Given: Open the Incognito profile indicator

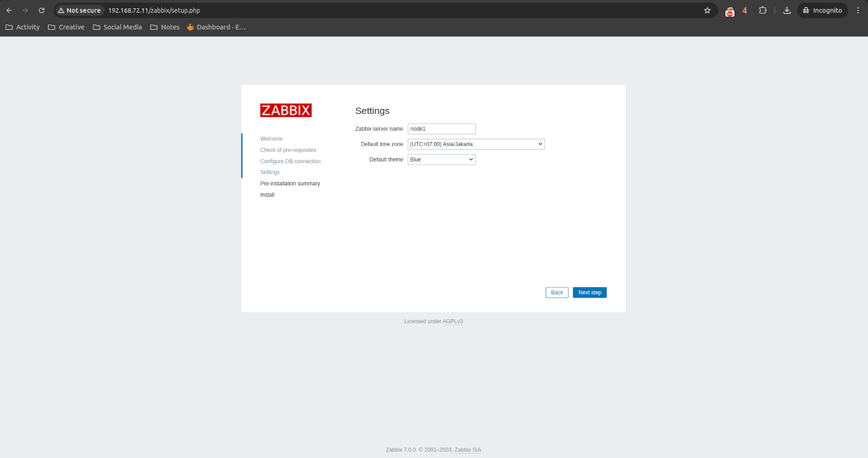Looking at the screenshot, I should coord(822,10).
